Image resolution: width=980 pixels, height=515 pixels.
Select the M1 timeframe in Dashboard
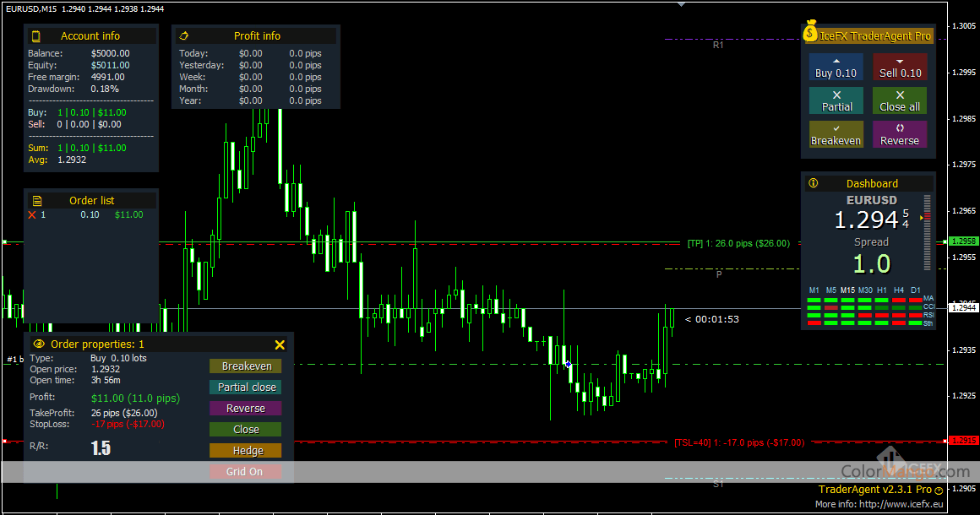click(x=814, y=290)
